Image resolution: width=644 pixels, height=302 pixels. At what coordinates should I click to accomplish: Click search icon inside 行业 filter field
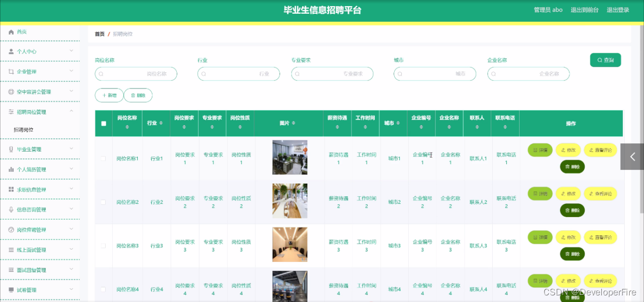pyautogui.click(x=204, y=74)
